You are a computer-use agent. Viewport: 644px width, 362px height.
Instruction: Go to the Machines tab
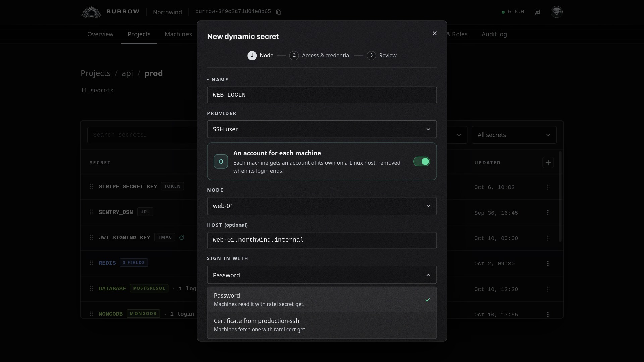[x=178, y=34]
